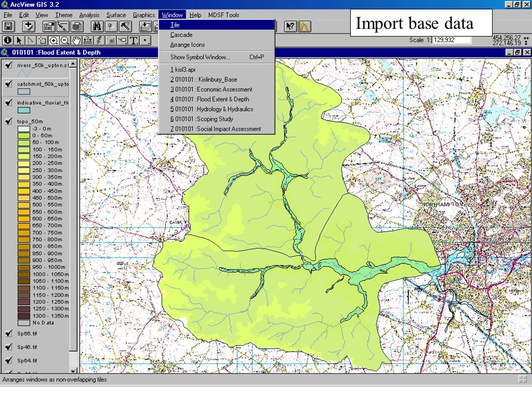
Task: Switch to Hydrology & Hydraulics window entry
Action: tap(217, 109)
